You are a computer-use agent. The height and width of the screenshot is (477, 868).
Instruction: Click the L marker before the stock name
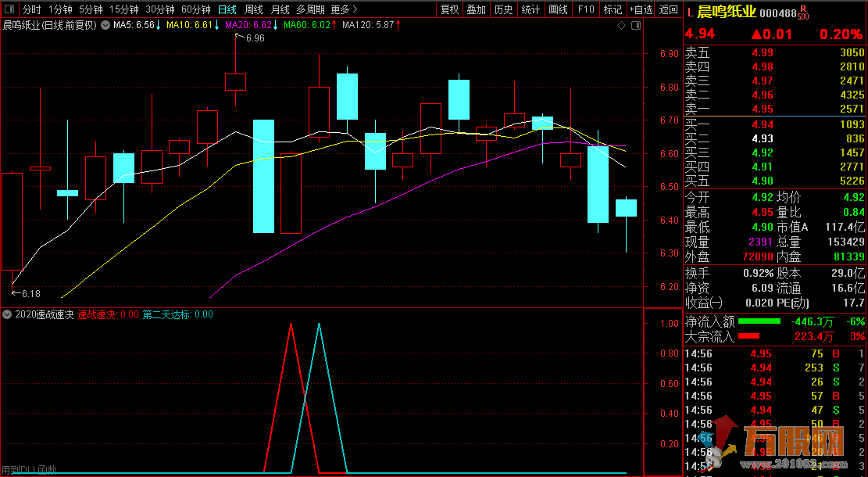(x=690, y=13)
